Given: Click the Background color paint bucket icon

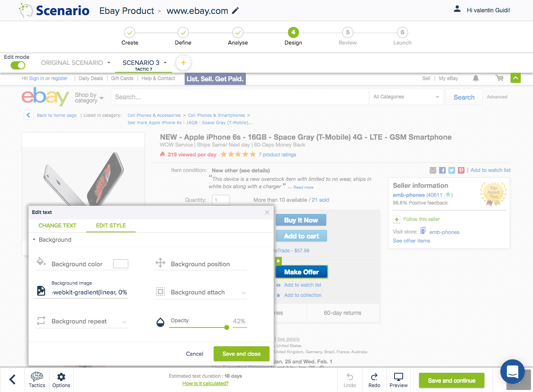Looking at the screenshot, I should [41, 261].
